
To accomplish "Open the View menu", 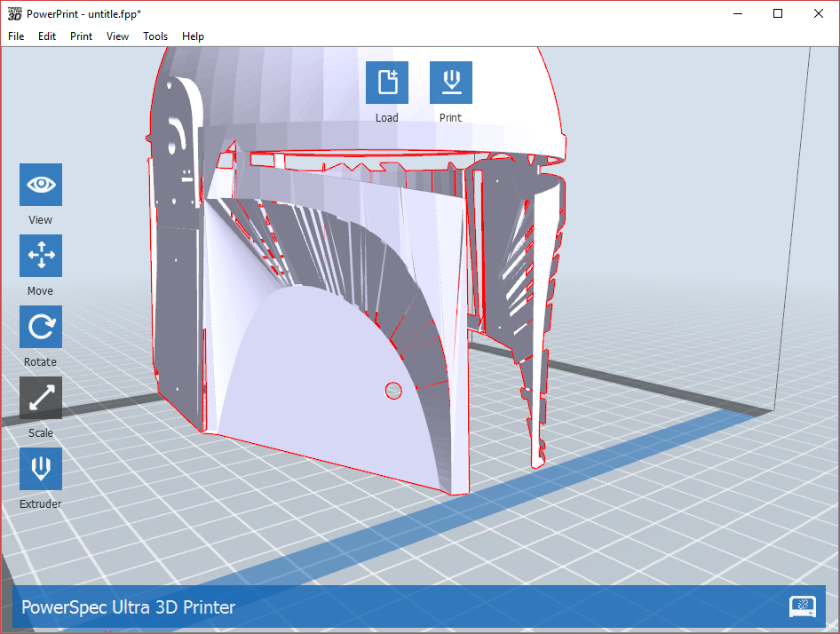I will click(x=117, y=36).
